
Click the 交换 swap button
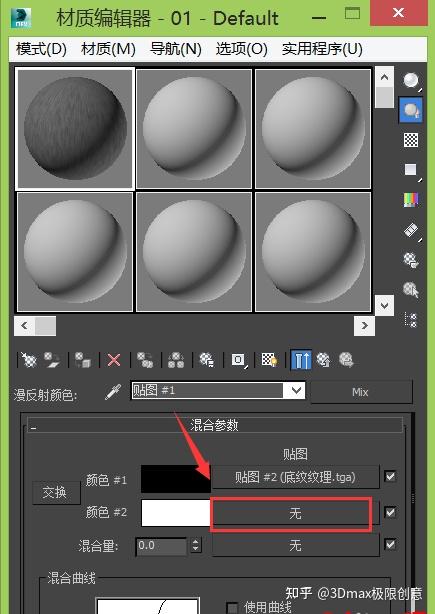[x=56, y=493]
